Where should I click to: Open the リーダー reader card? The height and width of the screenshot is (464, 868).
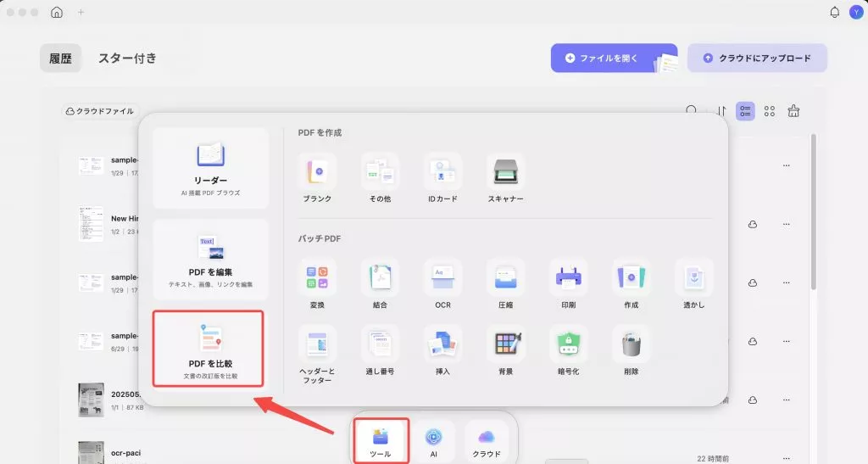[x=210, y=168]
